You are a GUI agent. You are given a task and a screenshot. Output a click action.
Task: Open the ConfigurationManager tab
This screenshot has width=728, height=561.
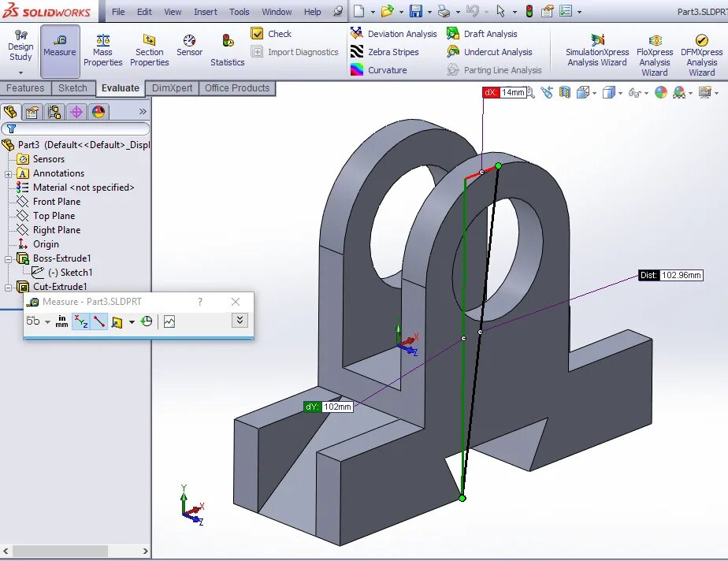click(x=54, y=112)
